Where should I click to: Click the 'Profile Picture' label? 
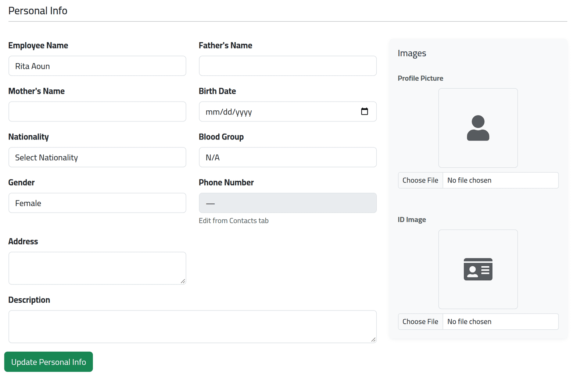420,78
